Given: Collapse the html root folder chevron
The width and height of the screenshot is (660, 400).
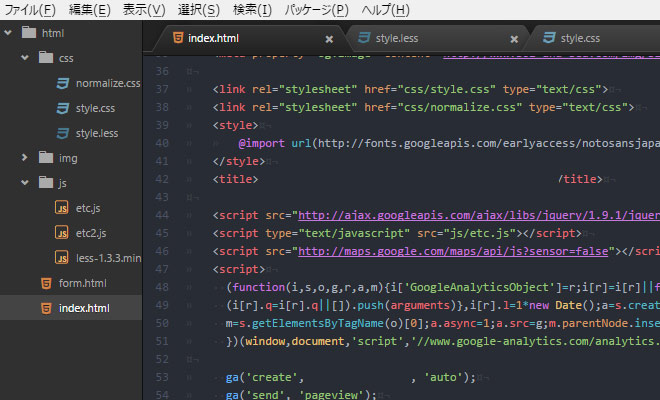Looking at the screenshot, I should coord(8,32).
